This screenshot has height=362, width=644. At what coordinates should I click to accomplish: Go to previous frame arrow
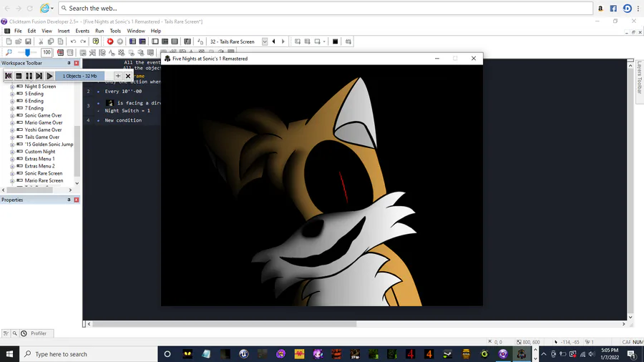pyautogui.click(x=273, y=41)
